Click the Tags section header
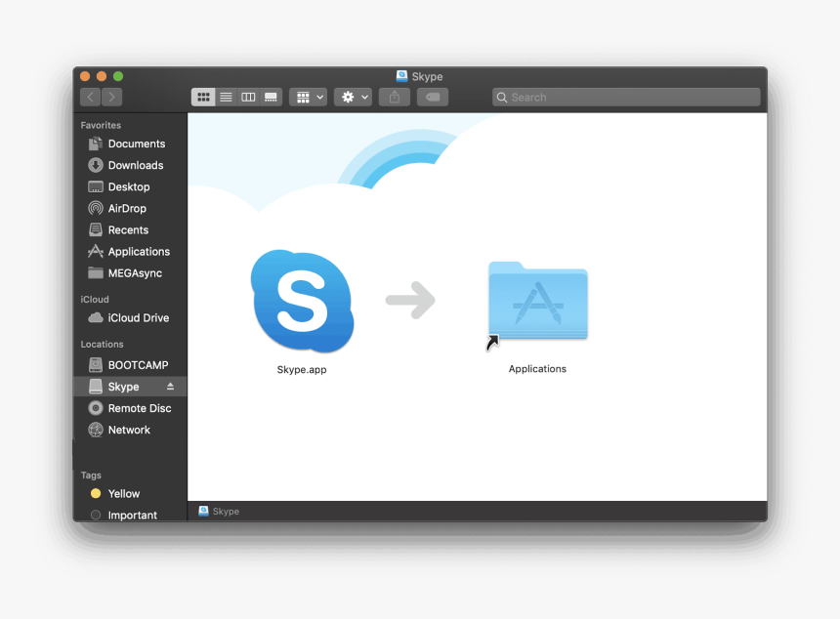 (x=91, y=475)
